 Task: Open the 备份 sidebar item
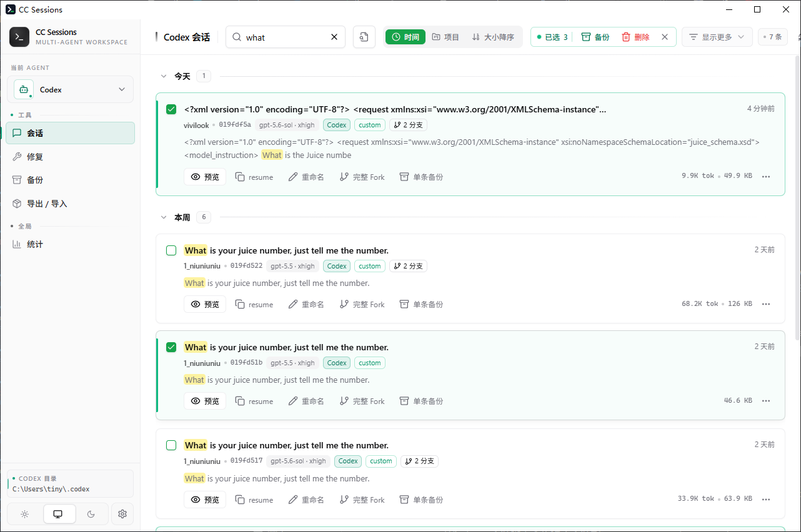tap(70, 180)
